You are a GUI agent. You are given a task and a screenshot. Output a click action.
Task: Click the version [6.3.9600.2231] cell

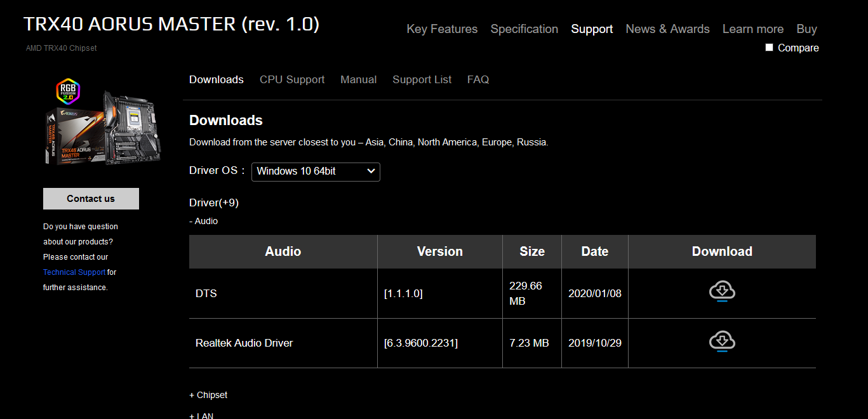coord(440,343)
